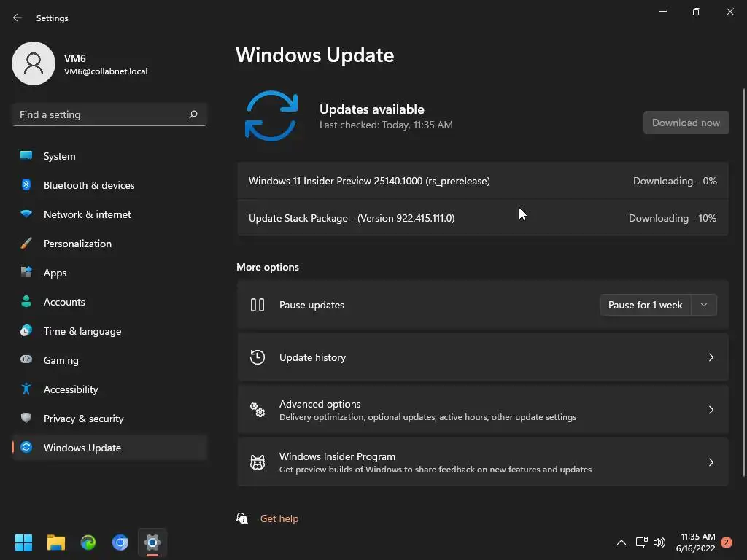Click the volume speaker icon in the tray
This screenshot has width=747, height=560.
click(659, 542)
